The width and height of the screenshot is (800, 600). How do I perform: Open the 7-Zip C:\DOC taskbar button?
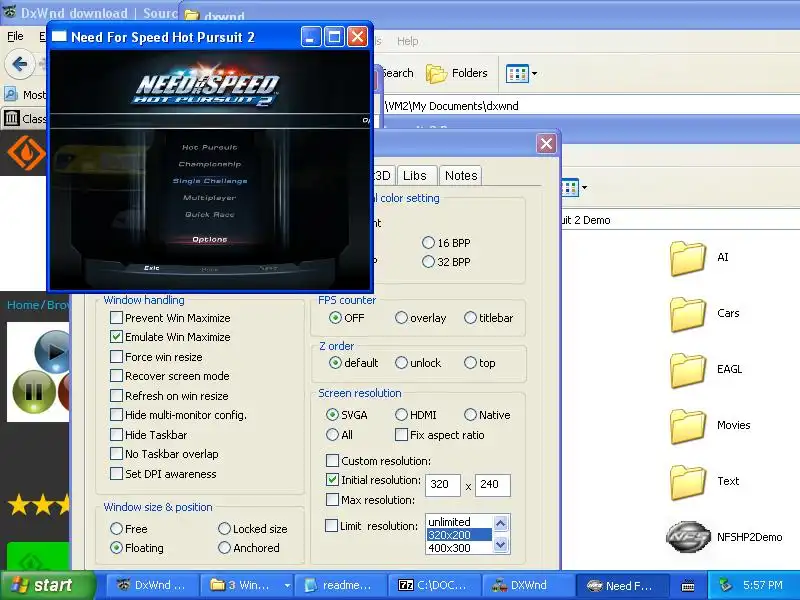tap(433, 585)
